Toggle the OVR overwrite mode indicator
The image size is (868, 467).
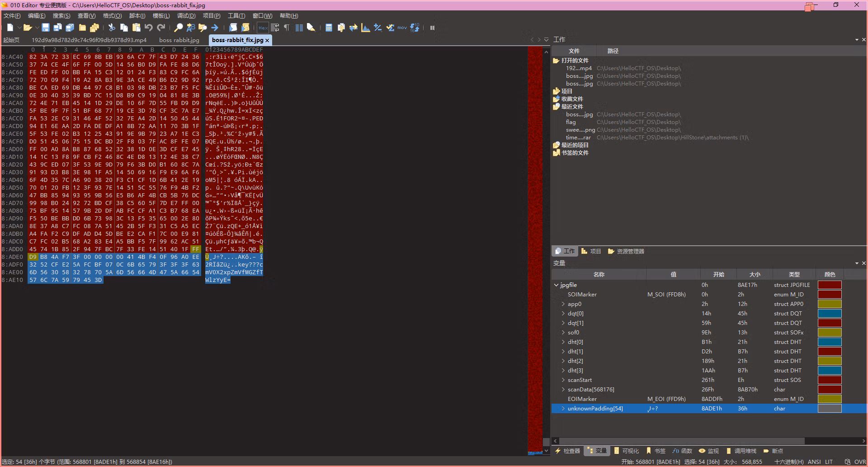pos(860,462)
